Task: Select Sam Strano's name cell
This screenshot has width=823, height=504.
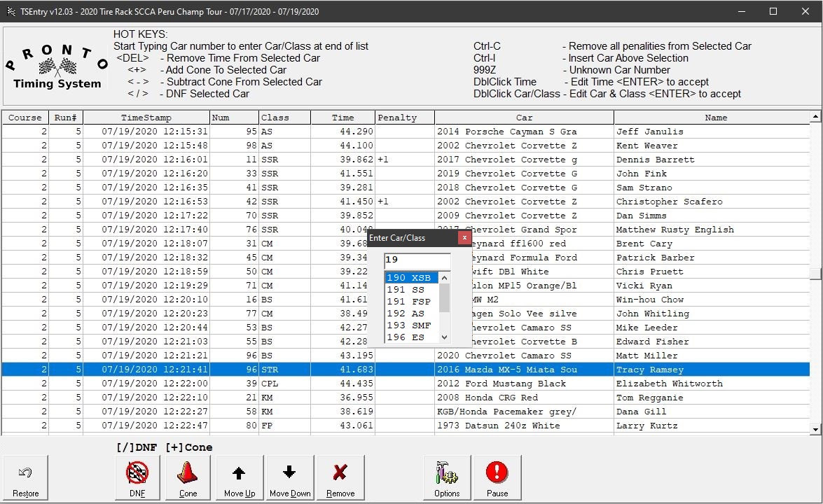Action: coord(711,187)
